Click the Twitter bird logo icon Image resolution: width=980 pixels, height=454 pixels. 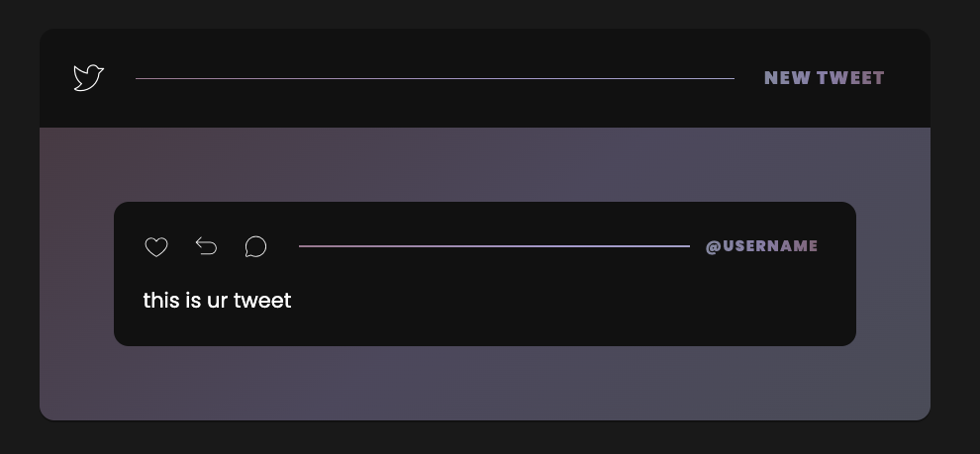[x=88, y=77]
